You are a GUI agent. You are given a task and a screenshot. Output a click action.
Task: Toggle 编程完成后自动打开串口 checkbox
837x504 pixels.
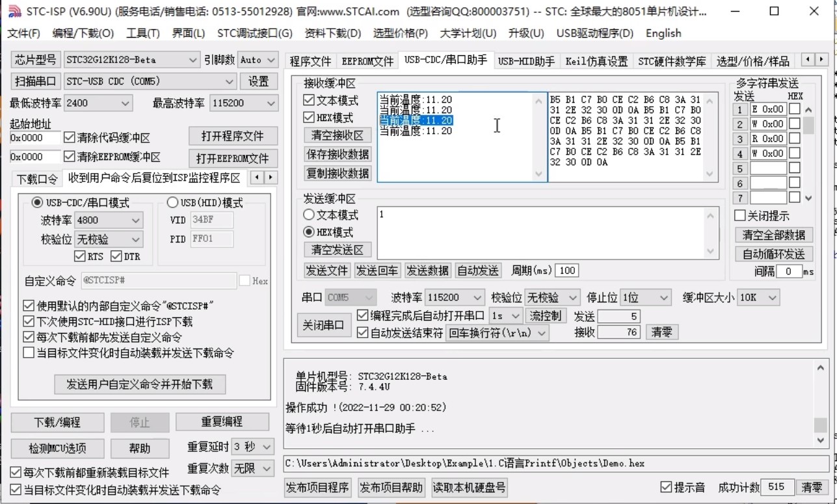pyautogui.click(x=363, y=315)
